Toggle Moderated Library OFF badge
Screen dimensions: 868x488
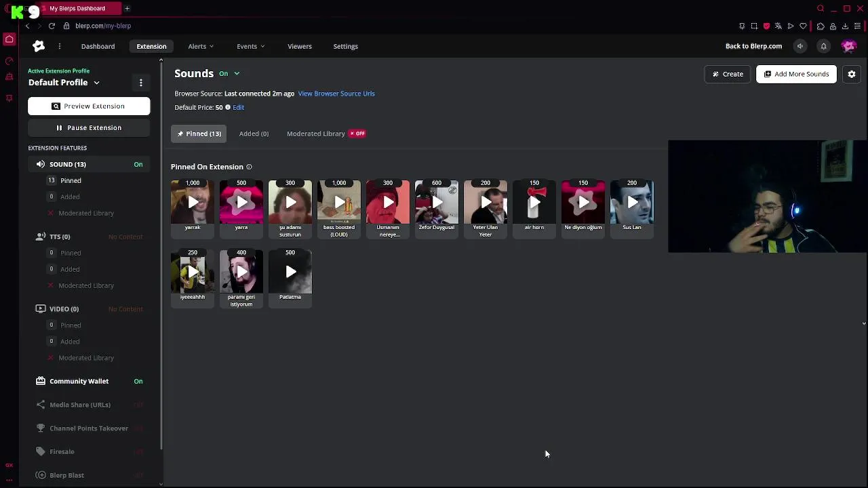click(x=357, y=134)
